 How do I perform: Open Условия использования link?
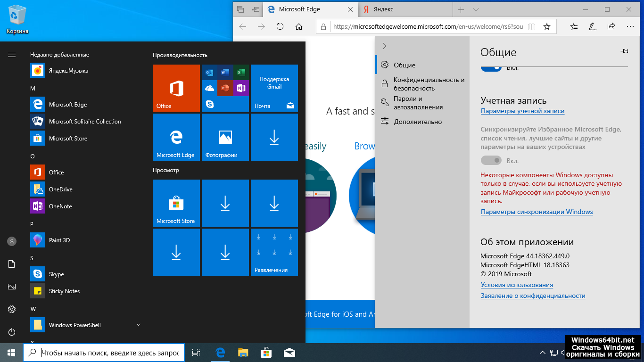(x=517, y=285)
